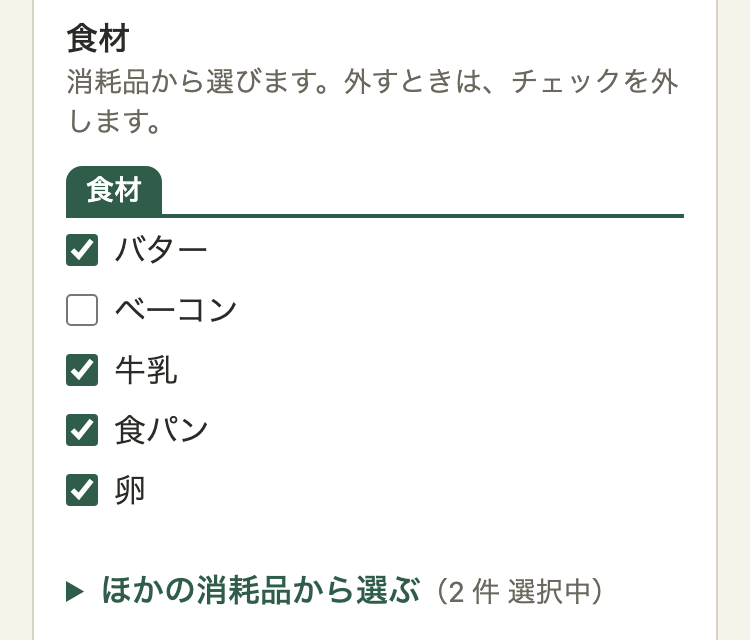Viewport: 750px width, 640px height.
Task: Click the empty tab strip right of 食材
Action: pos(423,190)
